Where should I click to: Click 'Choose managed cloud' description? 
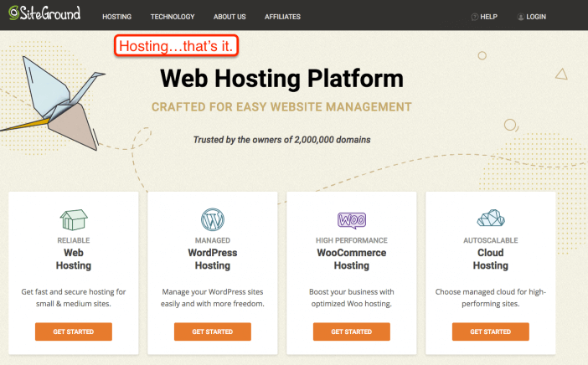tap(491, 297)
